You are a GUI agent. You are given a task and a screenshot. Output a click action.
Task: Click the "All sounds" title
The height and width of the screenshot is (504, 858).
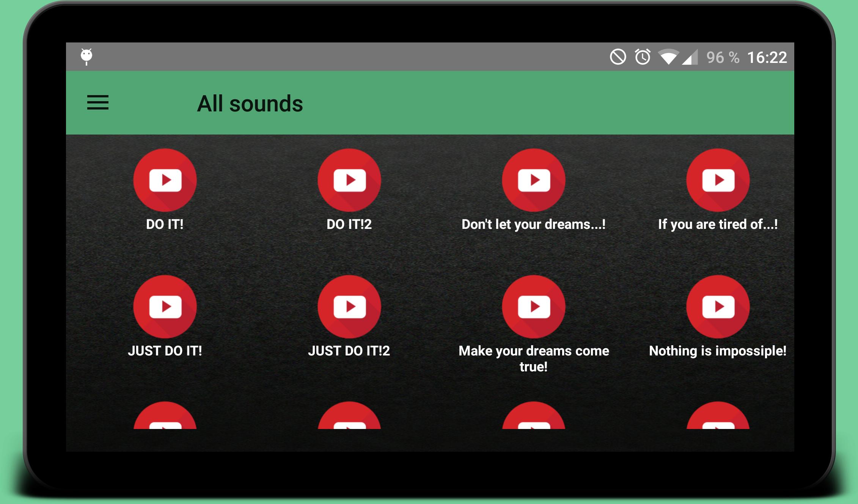[x=250, y=103]
